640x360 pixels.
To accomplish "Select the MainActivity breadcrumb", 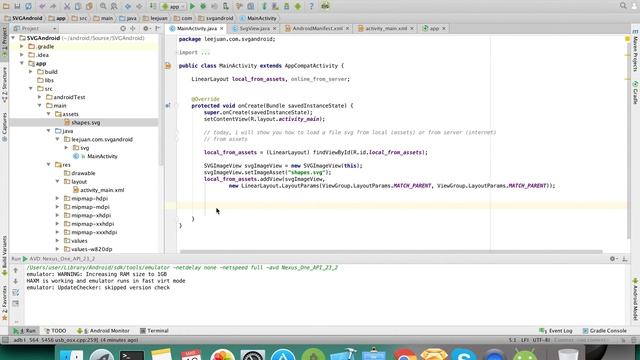I will coord(258,18).
